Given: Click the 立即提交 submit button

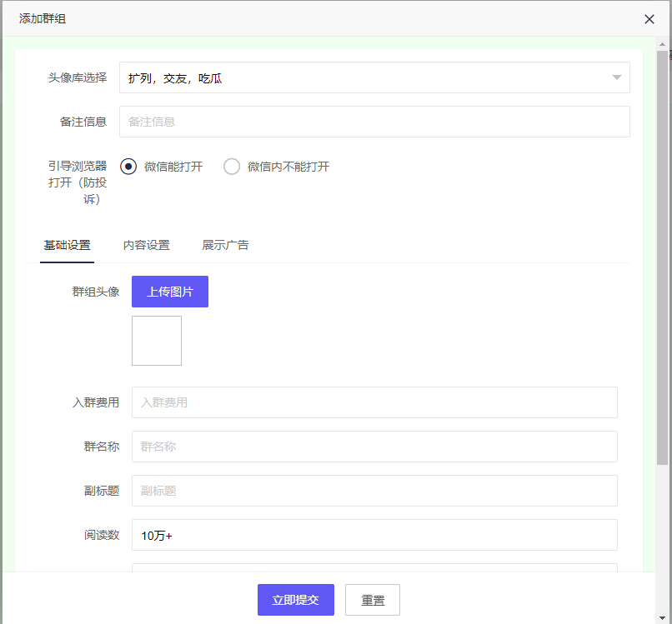Looking at the screenshot, I should pos(295,599).
